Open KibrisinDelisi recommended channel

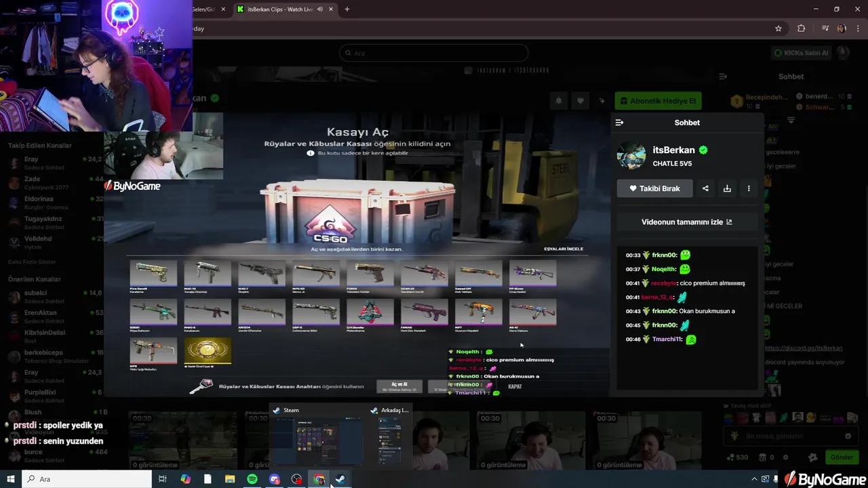click(x=56, y=336)
